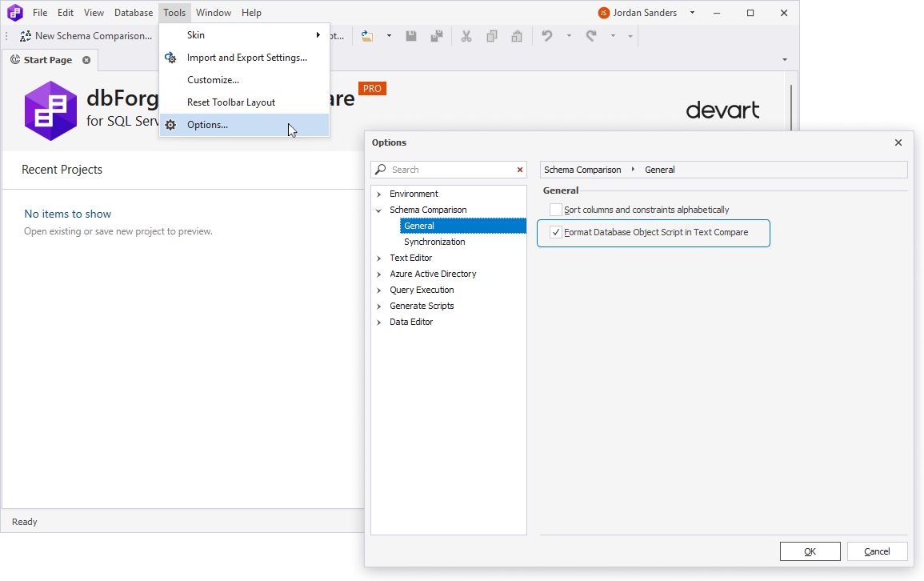
Task: Click the Cut scissors icon
Action: click(466, 36)
